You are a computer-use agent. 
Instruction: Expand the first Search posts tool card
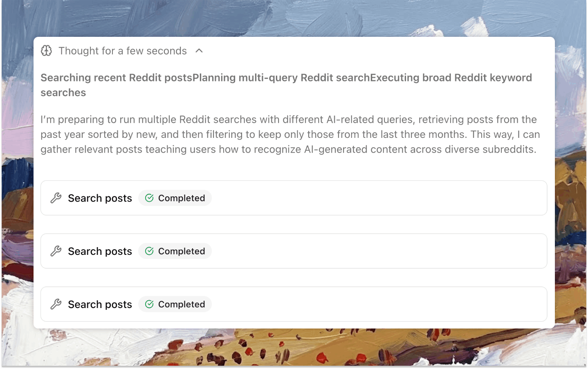pos(294,198)
